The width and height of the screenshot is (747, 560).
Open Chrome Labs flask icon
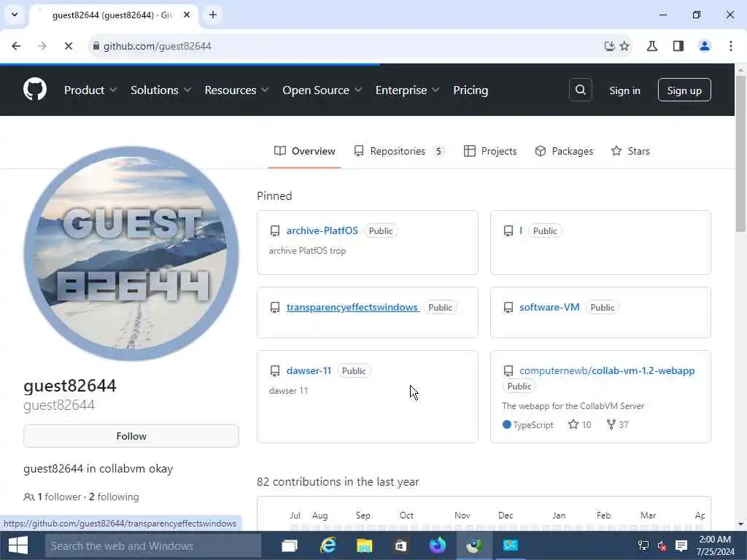pyautogui.click(x=652, y=46)
